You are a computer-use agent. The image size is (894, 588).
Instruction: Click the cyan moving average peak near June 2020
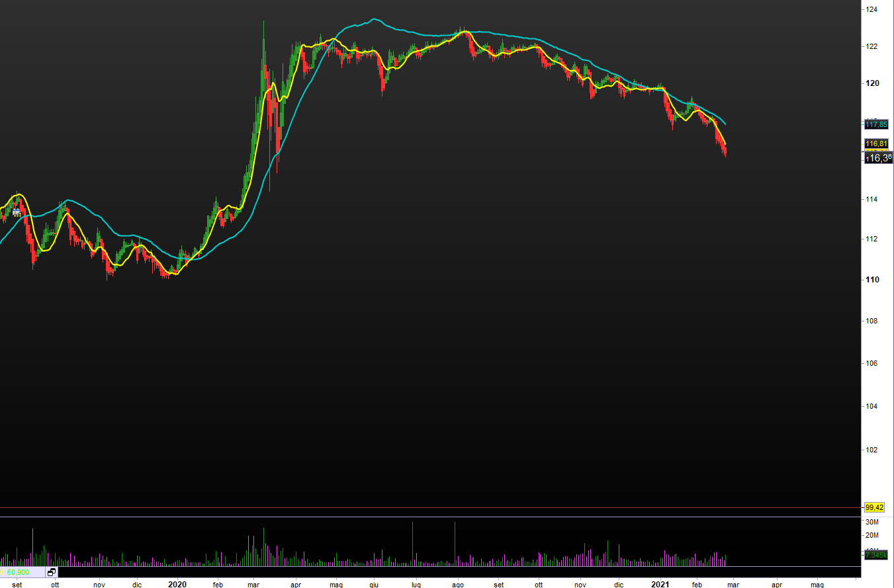[375, 19]
